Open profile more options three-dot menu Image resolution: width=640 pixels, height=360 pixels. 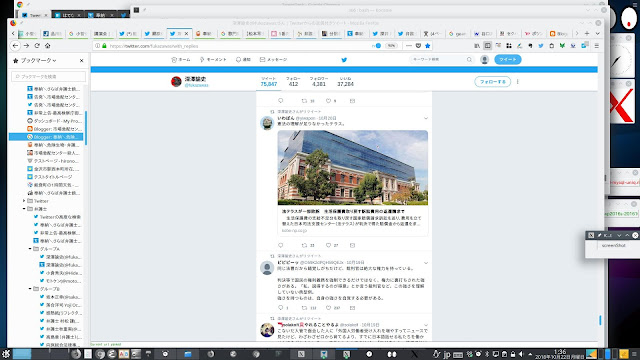[518, 82]
